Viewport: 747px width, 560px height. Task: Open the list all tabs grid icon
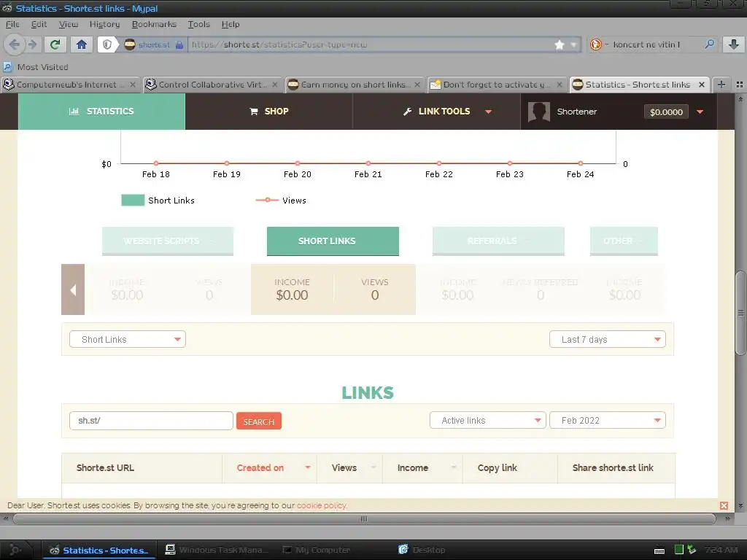point(740,85)
